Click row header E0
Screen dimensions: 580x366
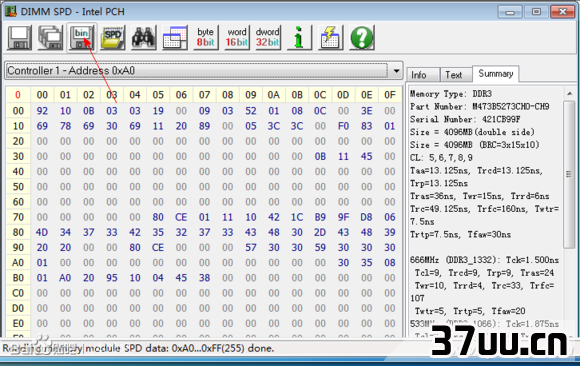coord(18,323)
